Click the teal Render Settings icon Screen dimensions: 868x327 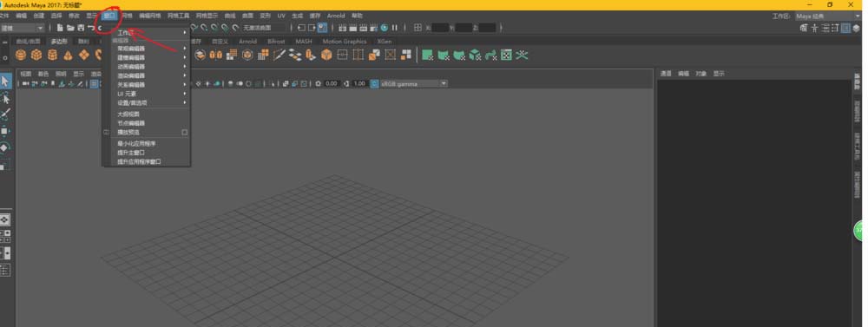(x=385, y=28)
